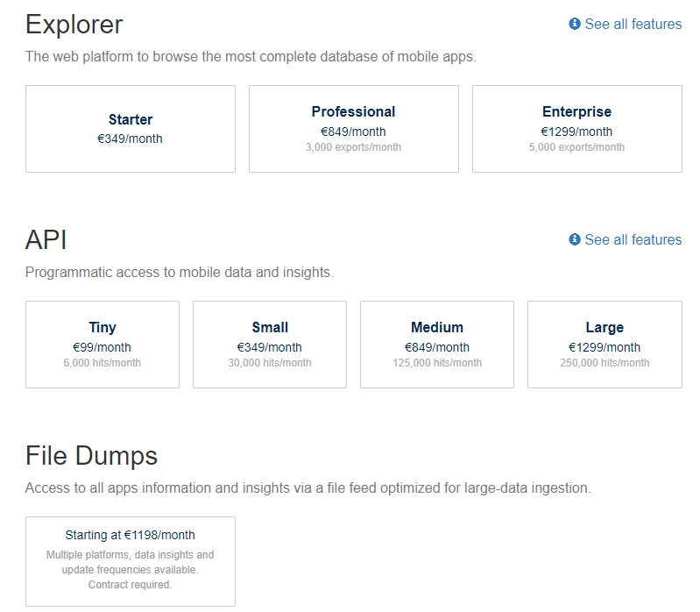Image resolution: width=700 pixels, height=612 pixels.
Task: Select the Tiny API plan card
Action: [103, 344]
